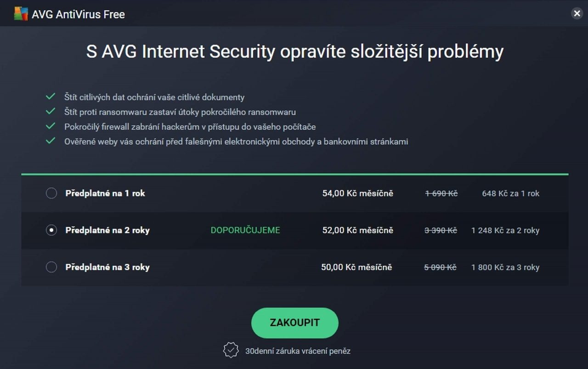Click the 54,00 Kč měsíčně price
Screen dimensions: 588x369
coord(358,193)
